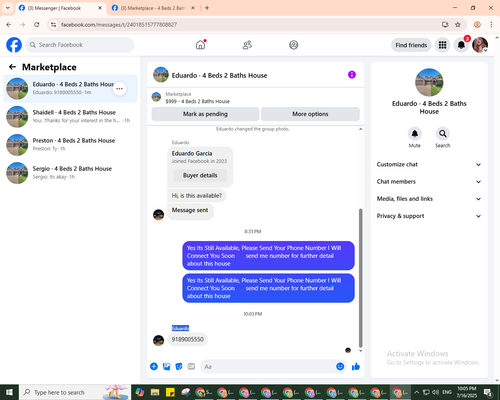The width and height of the screenshot is (500, 400).
Task: Open account profile picture menu
Action: pyautogui.click(x=480, y=45)
